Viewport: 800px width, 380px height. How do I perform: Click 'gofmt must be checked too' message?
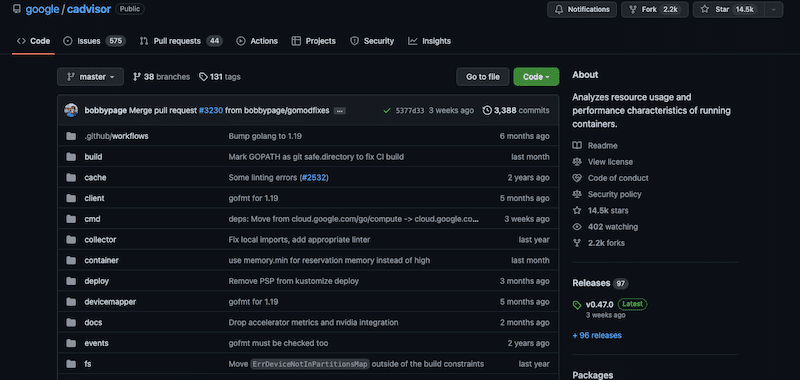tap(278, 343)
